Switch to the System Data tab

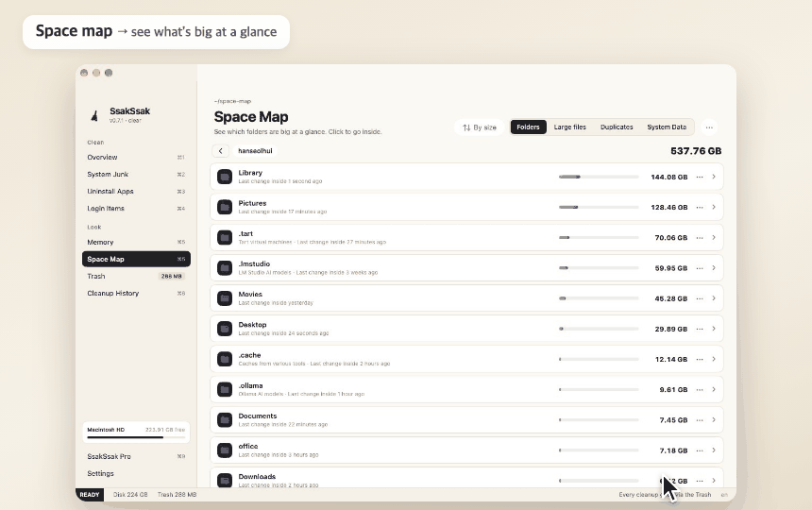click(667, 127)
